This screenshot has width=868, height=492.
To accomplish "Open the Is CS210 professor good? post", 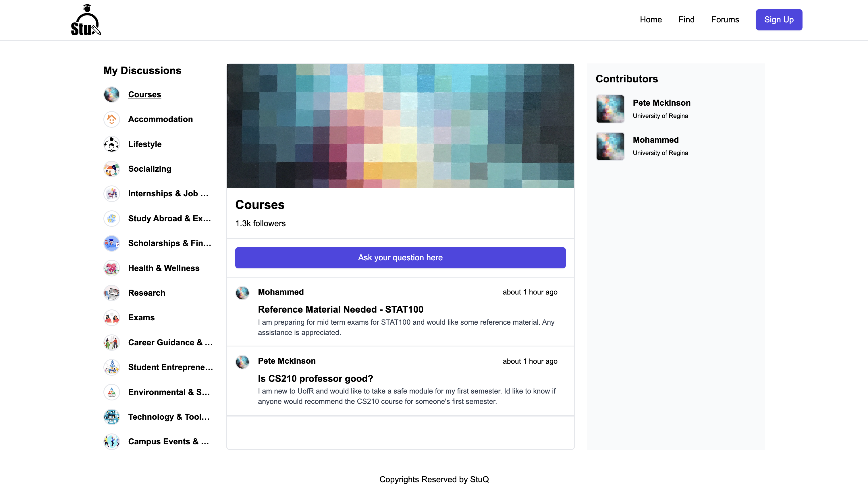I will (x=315, y=378).
